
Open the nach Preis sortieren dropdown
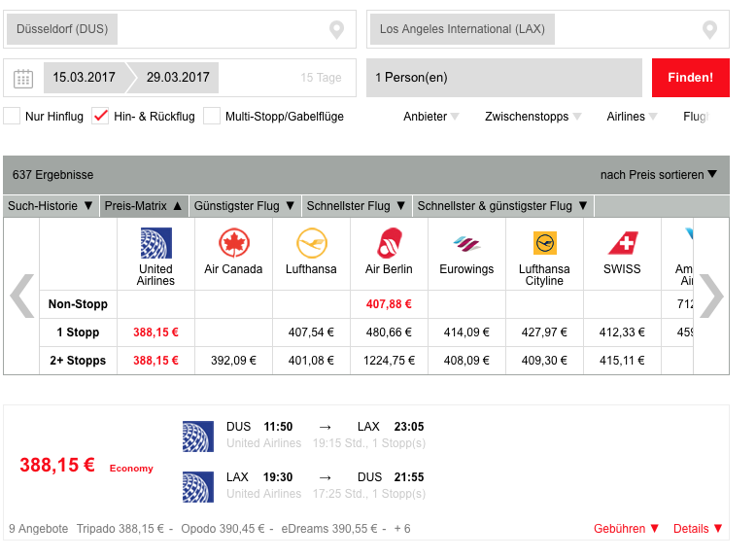point(659,175)
